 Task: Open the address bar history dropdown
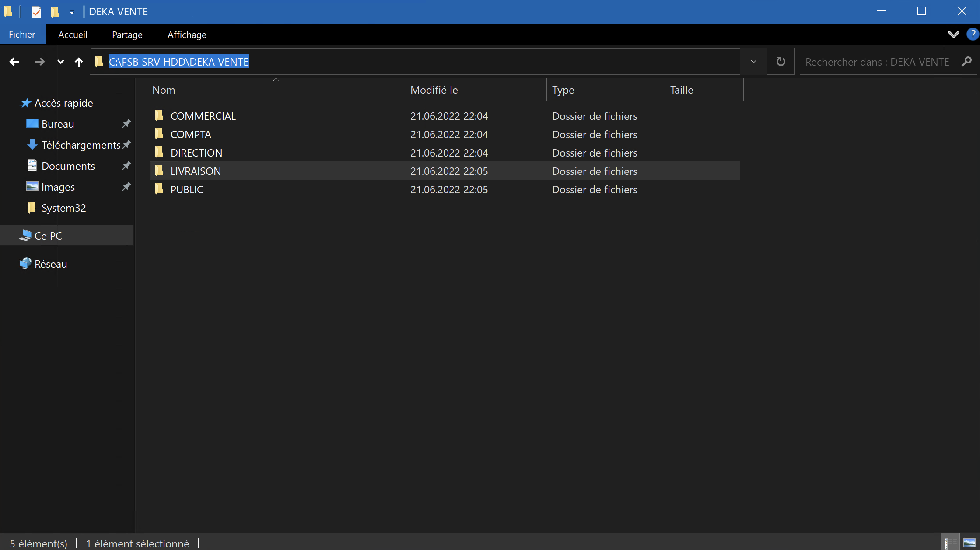[753, 61]
